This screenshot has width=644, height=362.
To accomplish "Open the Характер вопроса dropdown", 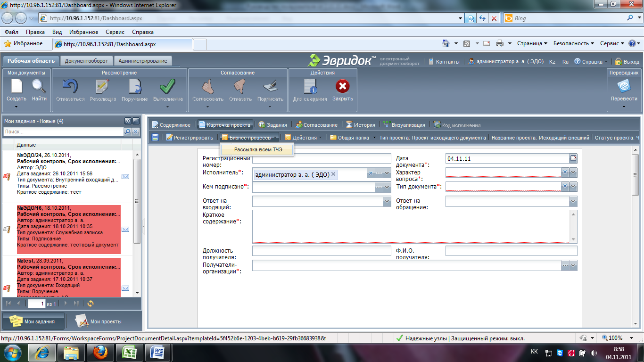I will 573,173.
